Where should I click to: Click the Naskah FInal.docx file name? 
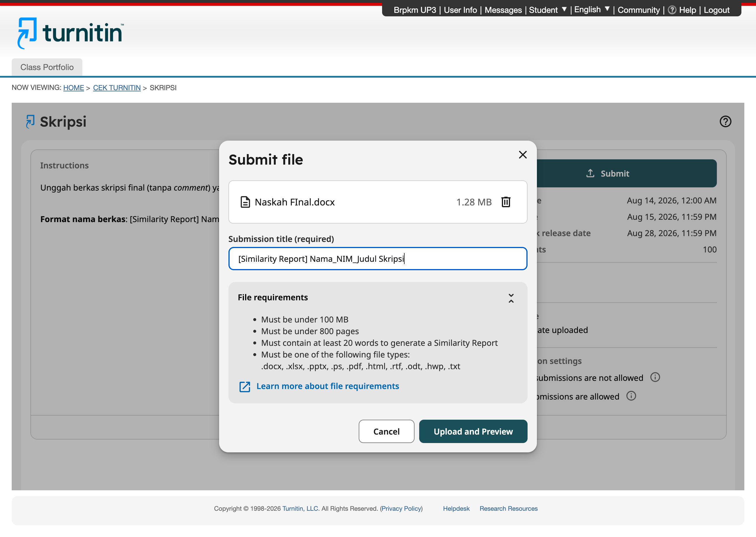[294, 202]
